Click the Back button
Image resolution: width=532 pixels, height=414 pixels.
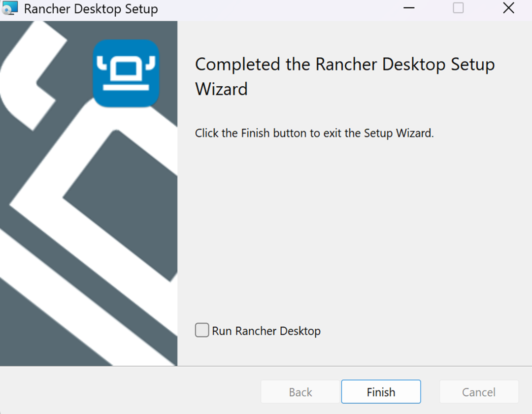tap(300, 392)
